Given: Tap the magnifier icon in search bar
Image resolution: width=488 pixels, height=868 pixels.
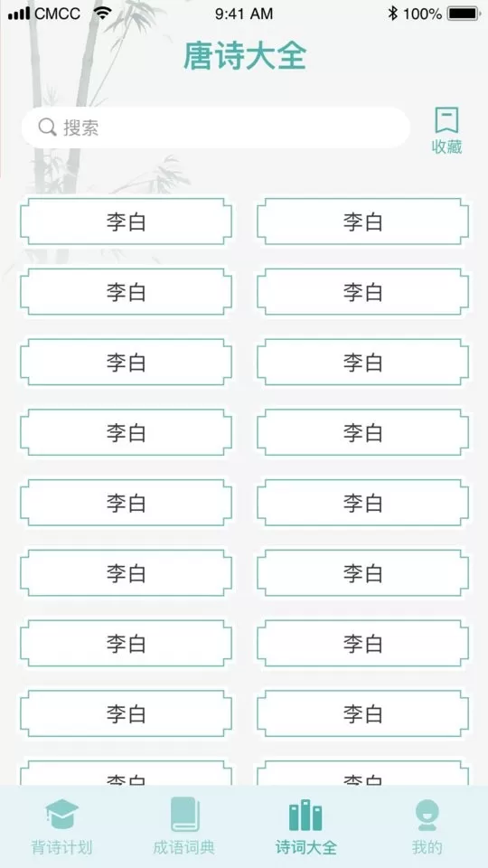Looking at the screenshot, I should (48, 127).
